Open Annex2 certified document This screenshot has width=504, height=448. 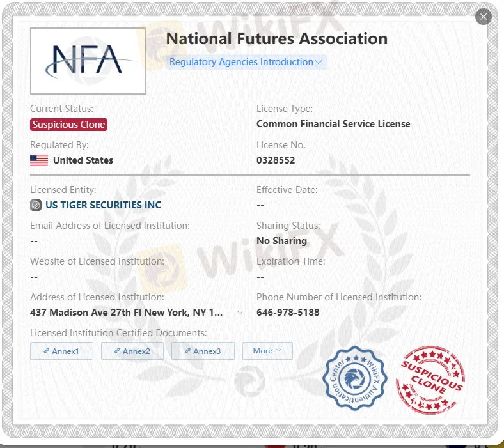[x=132, y=351]
